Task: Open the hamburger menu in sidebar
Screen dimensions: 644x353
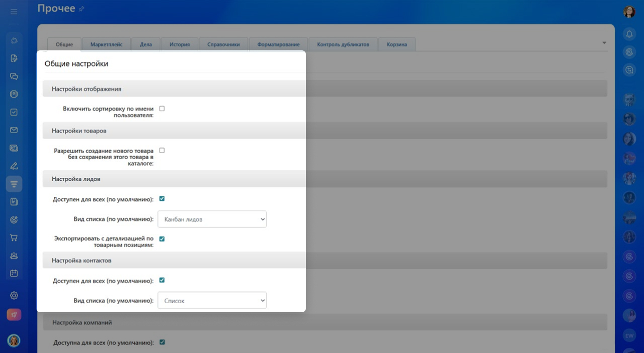Action: pos(14,12)
